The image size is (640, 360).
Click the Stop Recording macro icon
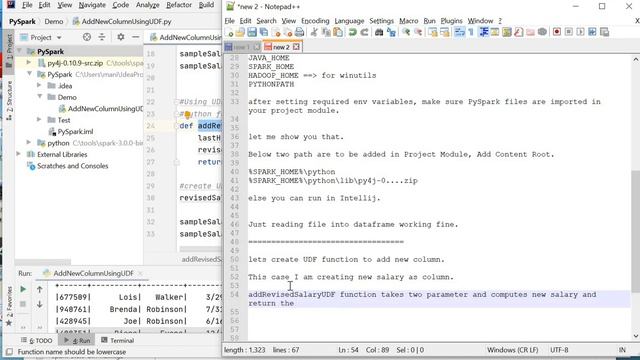click(x=569, y=32)
